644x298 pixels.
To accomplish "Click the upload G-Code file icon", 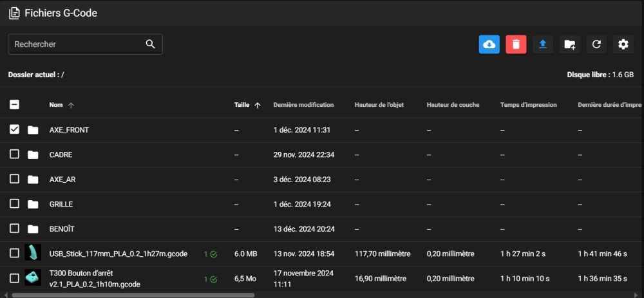I will [x=543, y=44].
